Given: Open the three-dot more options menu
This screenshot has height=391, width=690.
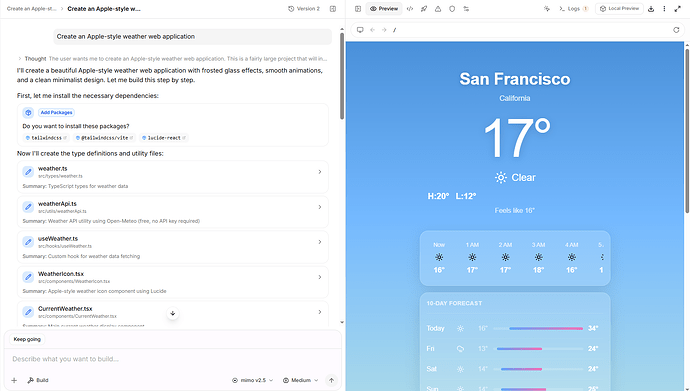Looking at the screenshot, I should [x=664, y=9].
